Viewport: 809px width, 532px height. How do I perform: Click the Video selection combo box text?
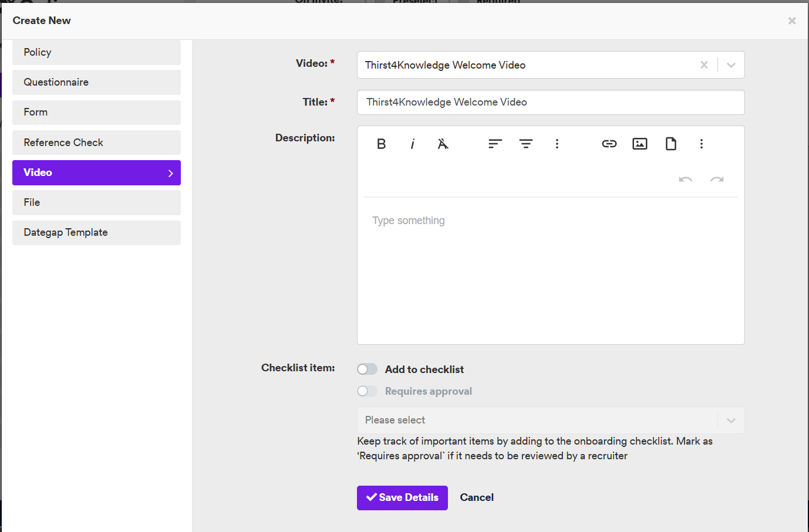(x=445, y=65)
